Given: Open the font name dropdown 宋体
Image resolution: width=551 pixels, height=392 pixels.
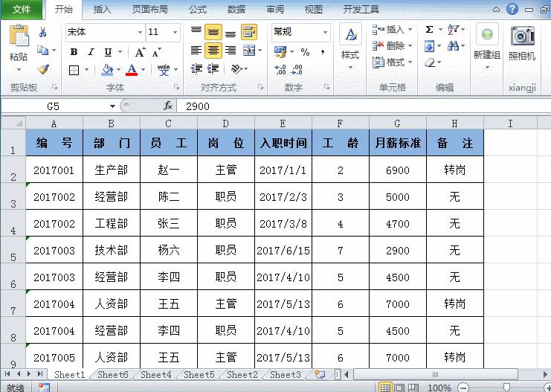Looking at the screenshot, I should [140, 32].
